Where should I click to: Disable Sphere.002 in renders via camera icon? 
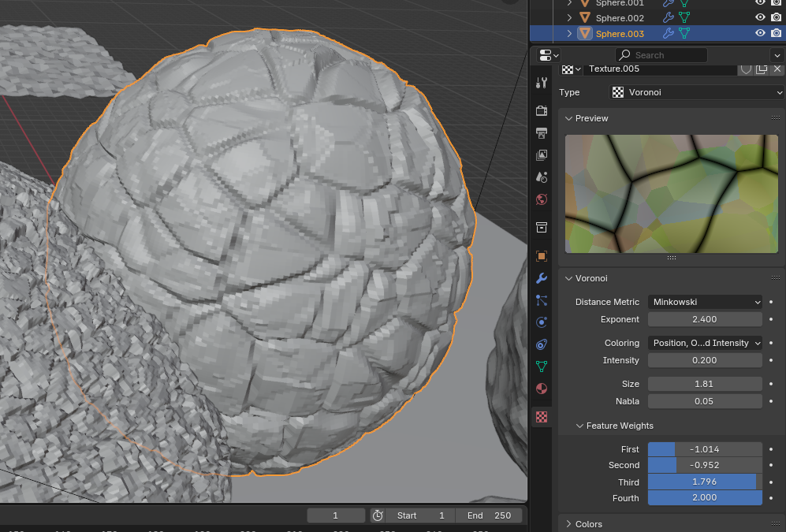[776, 17]
